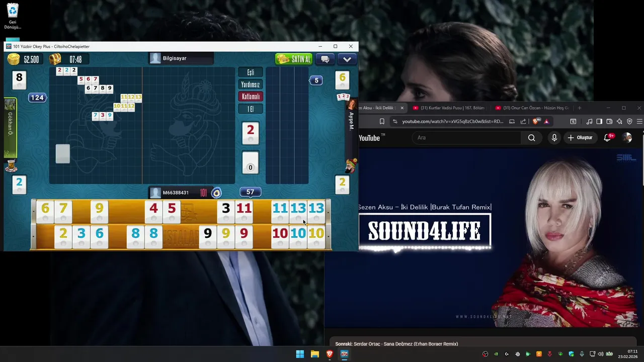The image size is (644, 362).
Task: Open the Windows Start menu
Action: [x=300, y=354]
